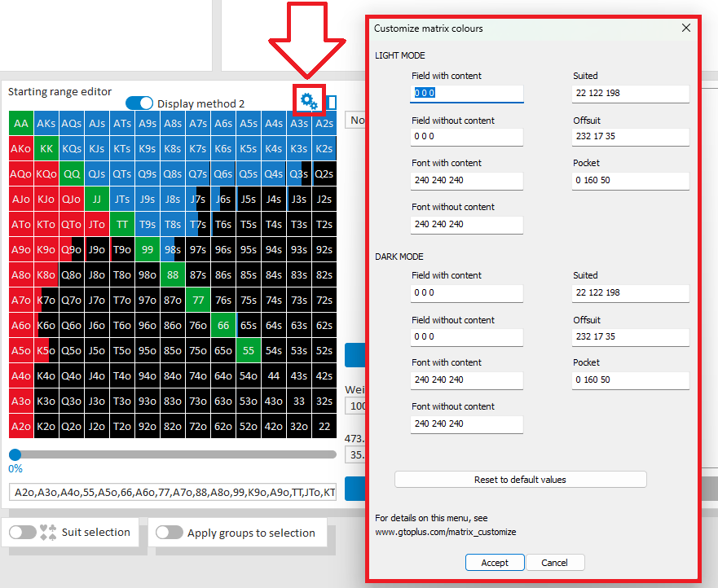Focus Light Mode Suited colour field

(631, 94)
